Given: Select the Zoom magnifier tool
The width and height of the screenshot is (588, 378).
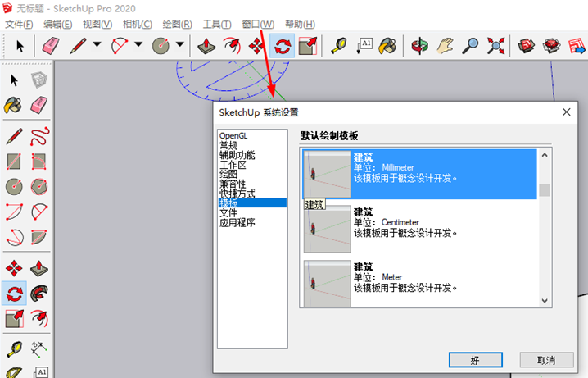Looking at the screenshot, I should point(470,46).
